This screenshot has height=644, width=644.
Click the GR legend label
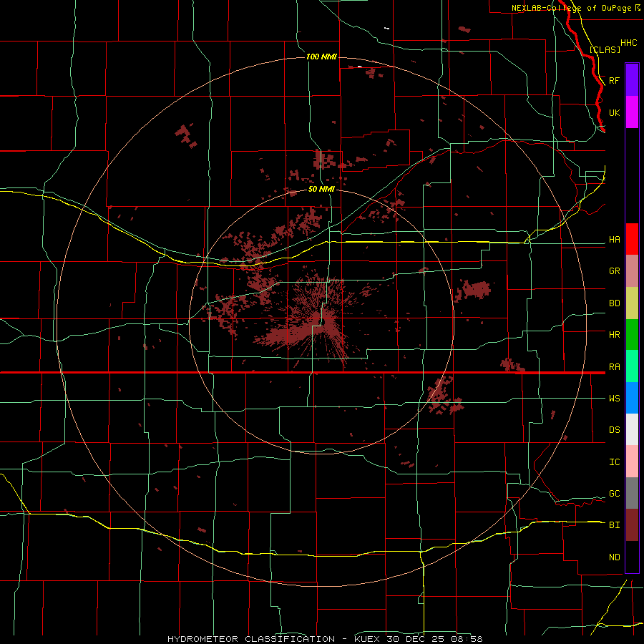[615, 271]
